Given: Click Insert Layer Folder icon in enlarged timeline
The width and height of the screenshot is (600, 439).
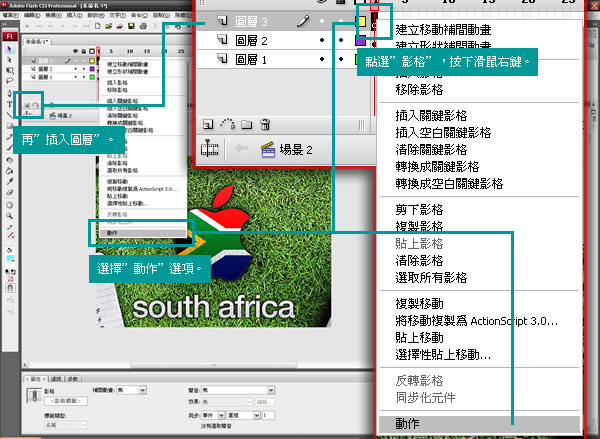Looking at the screenshot, I should pos(246,124).
